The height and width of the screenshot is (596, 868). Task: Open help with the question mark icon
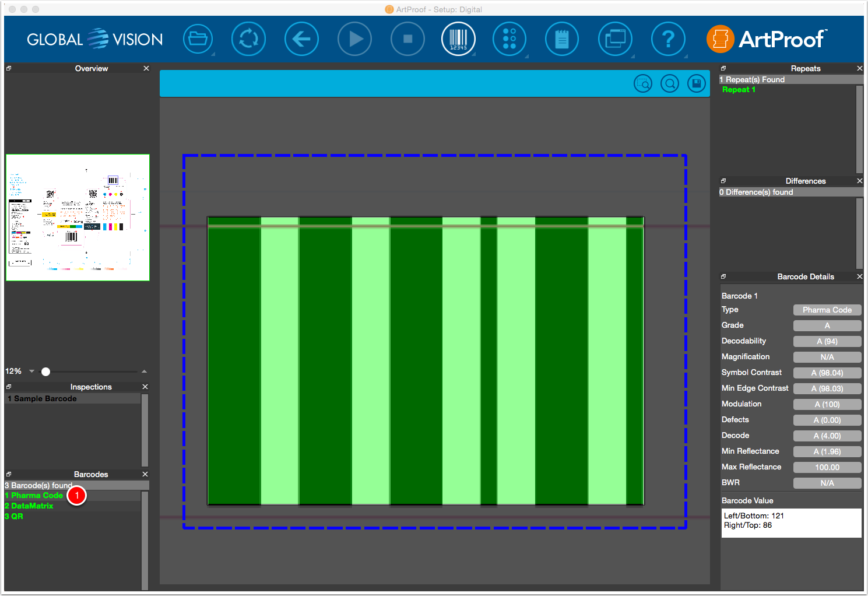668,39
